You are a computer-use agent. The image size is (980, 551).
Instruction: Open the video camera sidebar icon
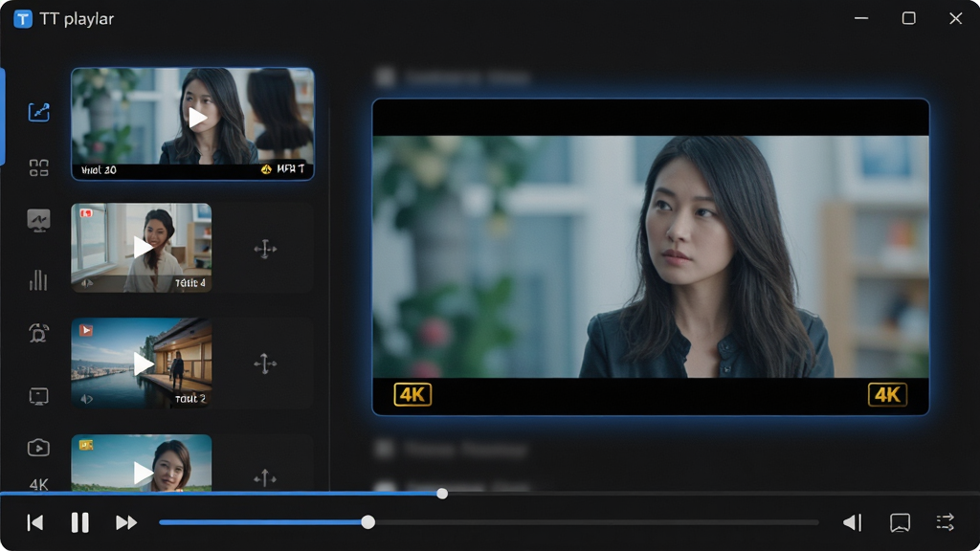[x=38, y=448]
